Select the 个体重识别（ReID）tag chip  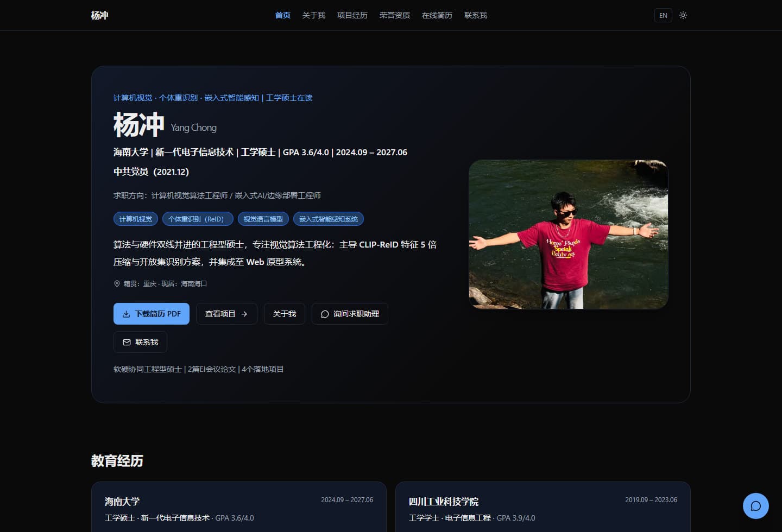point(198,219)
